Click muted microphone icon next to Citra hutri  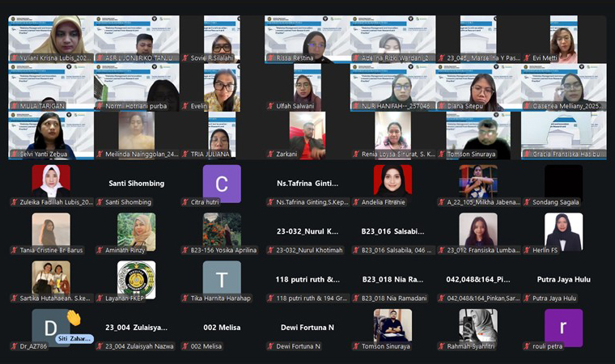[185, 202]
